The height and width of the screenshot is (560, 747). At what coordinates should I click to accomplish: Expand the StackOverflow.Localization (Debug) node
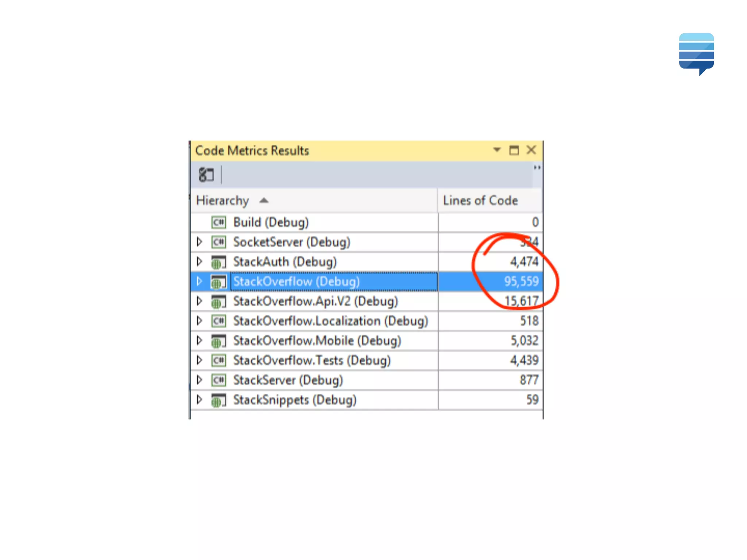coord(199,320)
